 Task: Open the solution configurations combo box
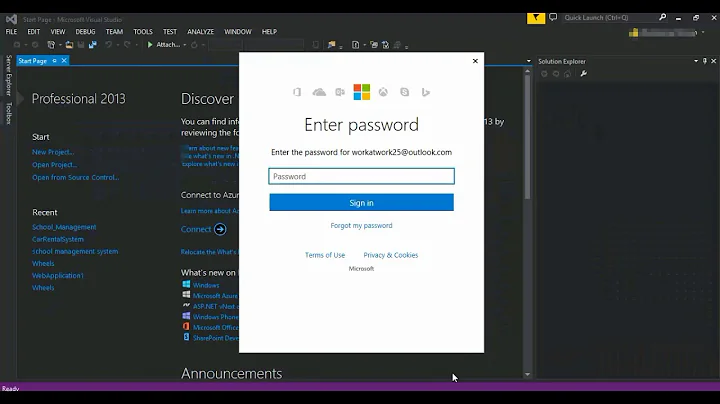[225, 45]
